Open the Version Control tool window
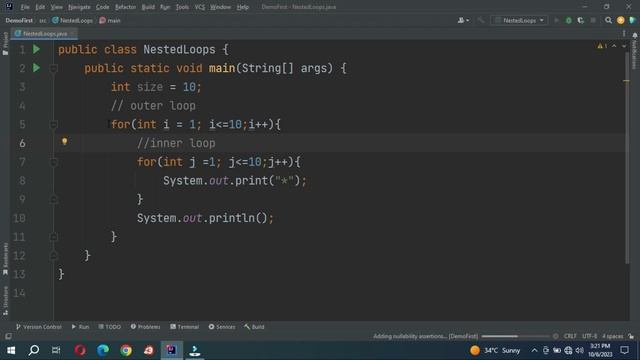This screenshot has height=360, width=640. click(39, 327)
